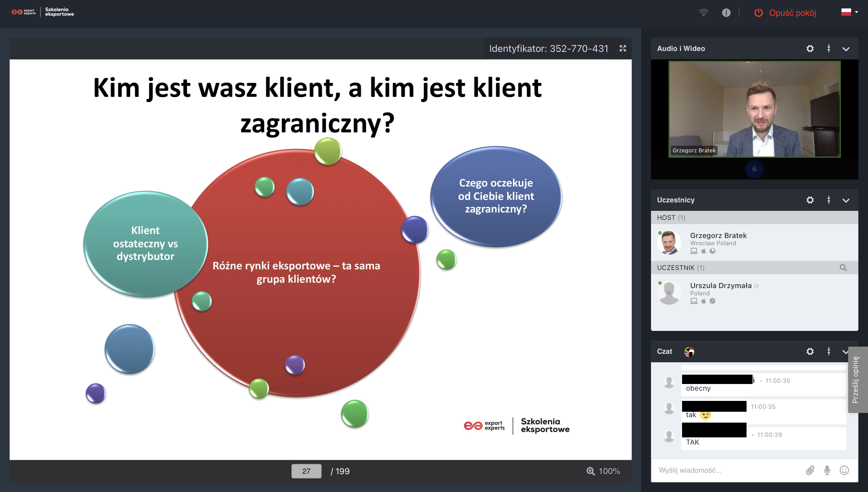This screenshot has width=868, height=492.
Task: Attach a file to chat message
Action: click(x=810, y=470)
